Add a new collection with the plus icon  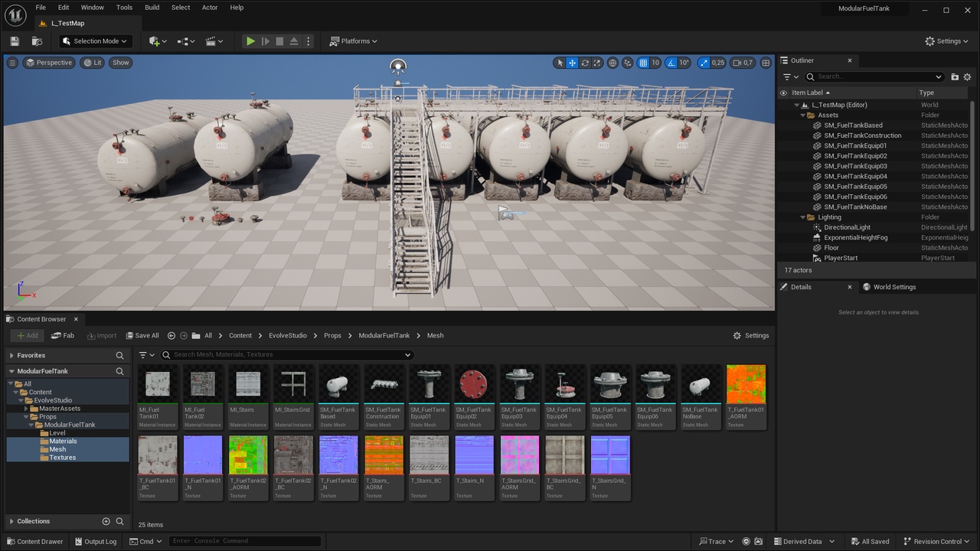coord(106,521)
